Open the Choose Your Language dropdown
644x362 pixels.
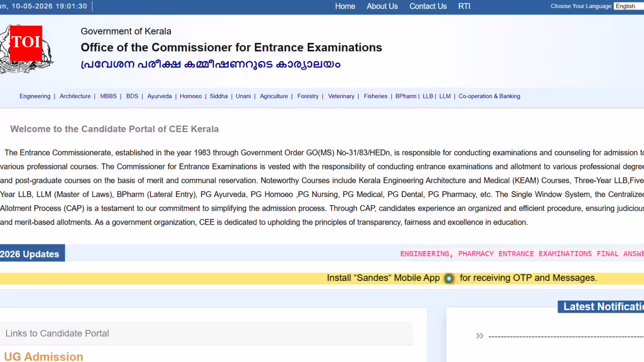tap(629, 6)
